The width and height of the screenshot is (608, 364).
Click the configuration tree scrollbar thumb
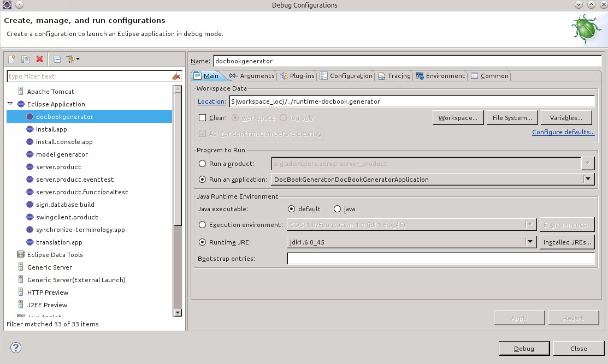coord(178,159)
